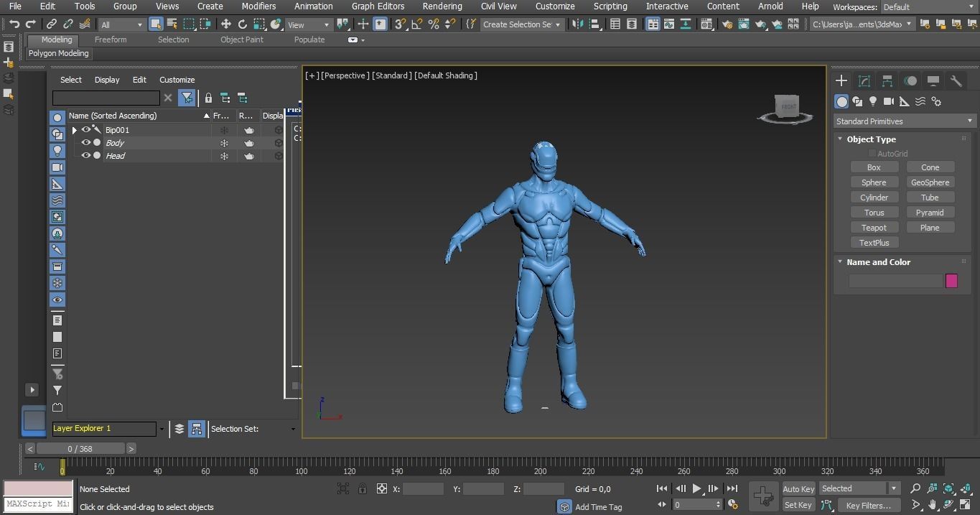Toggle visibility eye of Head object
This screenshot has height=515, width=980.
click(x=85, y=156)
